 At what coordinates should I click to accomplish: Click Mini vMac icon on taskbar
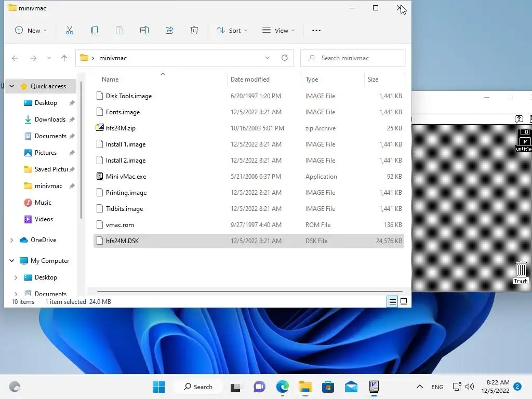coord(374,387)
